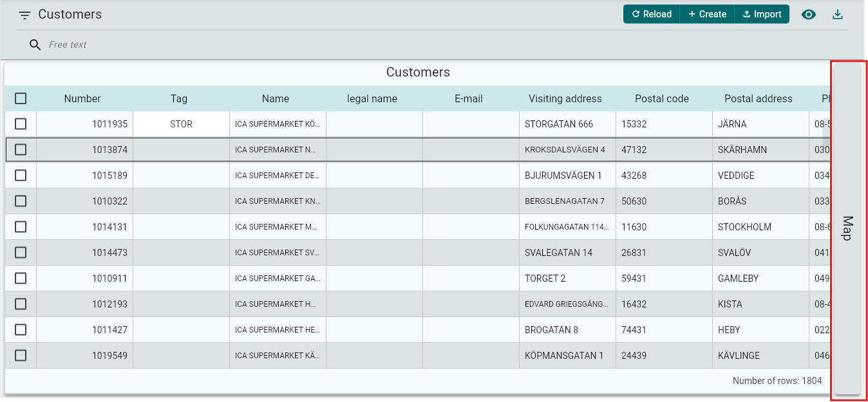868x402 pixels.
Task: Click the Postal address column header
Action: [x=759, y=98]
